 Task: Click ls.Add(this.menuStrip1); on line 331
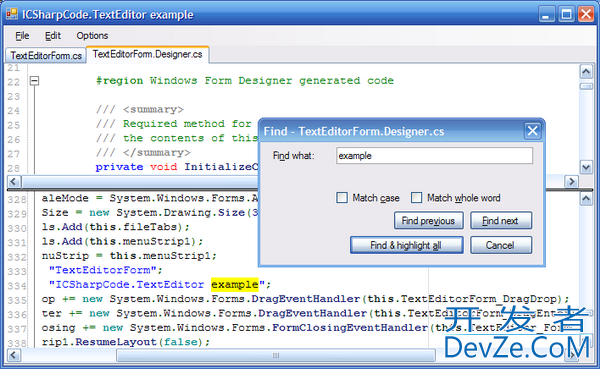[x=122, y=242]
